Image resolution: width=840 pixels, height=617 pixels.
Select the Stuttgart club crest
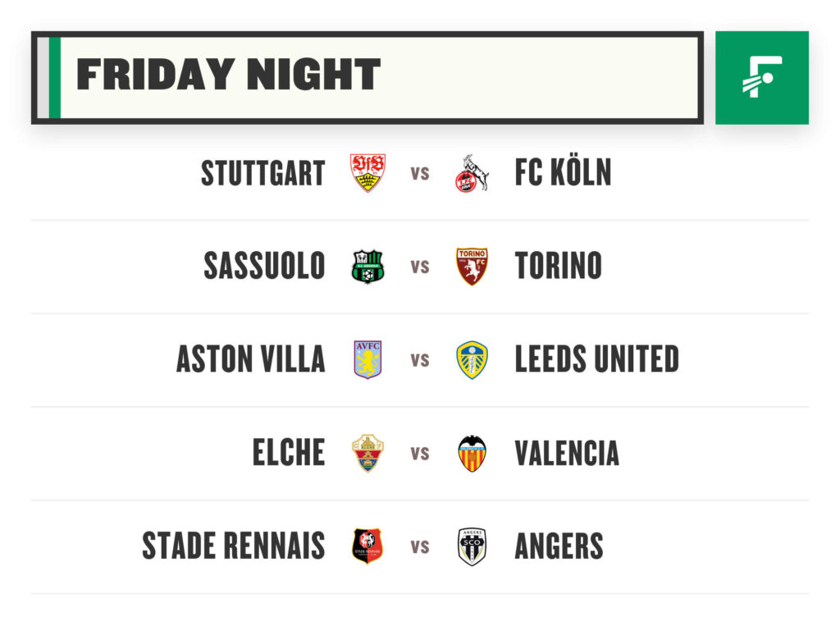[x=367, y=172]
